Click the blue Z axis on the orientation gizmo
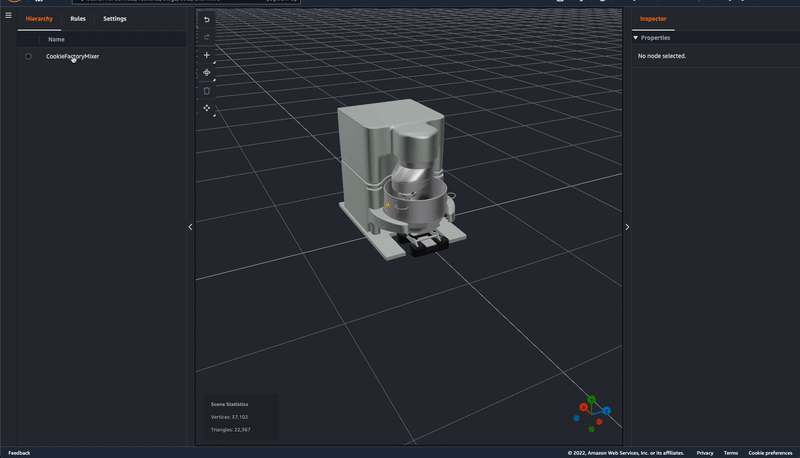 607,411
